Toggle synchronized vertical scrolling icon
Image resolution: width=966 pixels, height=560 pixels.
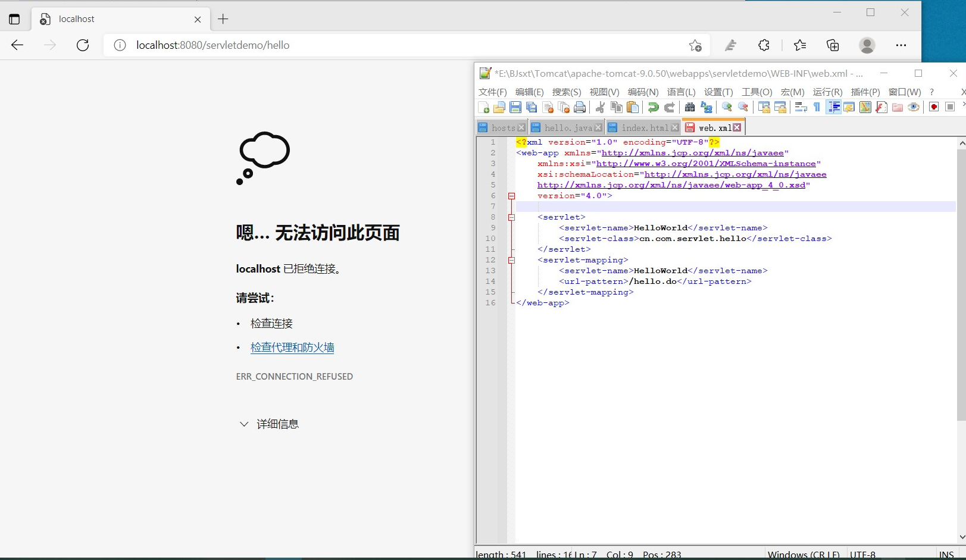point(764,107)
